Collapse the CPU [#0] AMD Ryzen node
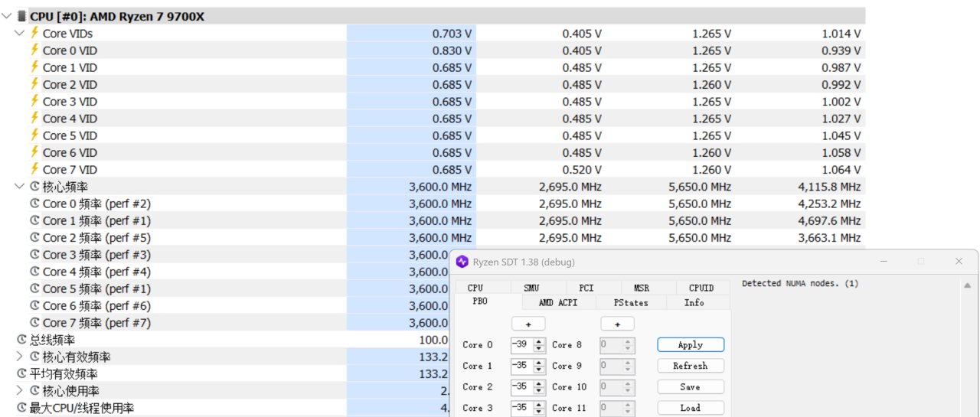Image resolution: width=980 pixels, height=417 pixels. (x=7, y=16)
